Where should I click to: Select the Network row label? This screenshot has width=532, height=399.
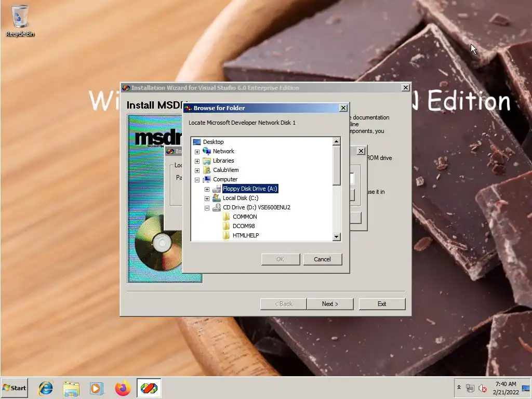coord(223,151)
